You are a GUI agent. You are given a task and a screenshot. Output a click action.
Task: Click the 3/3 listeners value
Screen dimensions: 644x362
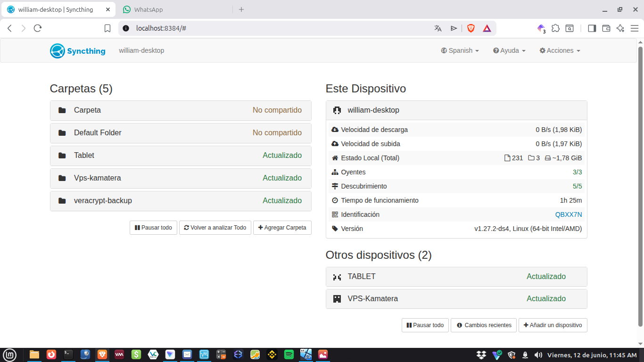point(578,172)
